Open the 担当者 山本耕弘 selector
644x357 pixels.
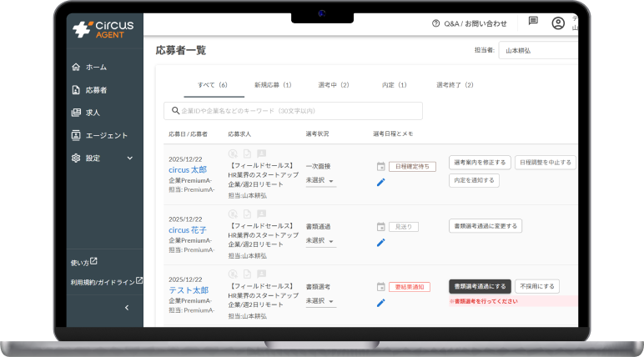coord(537,50)
